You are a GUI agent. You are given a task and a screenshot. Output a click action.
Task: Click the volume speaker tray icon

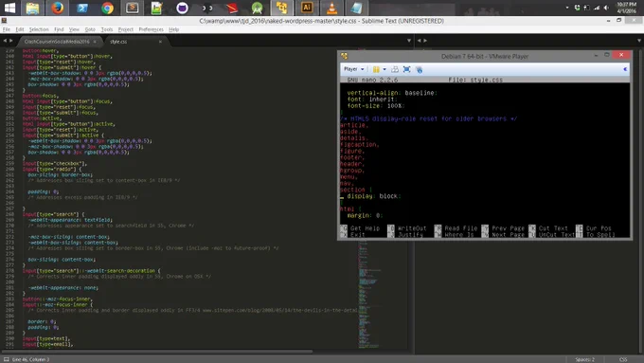(x=606, y=8)
